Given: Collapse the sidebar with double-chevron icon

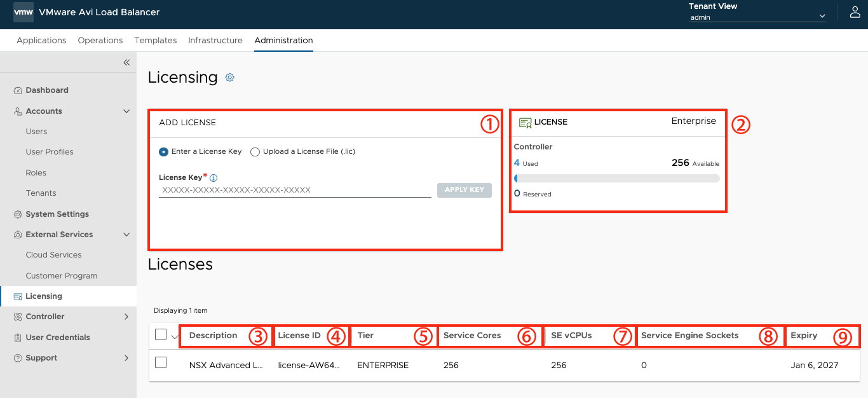Looking at the screenshot, I should tap(126, 62).
